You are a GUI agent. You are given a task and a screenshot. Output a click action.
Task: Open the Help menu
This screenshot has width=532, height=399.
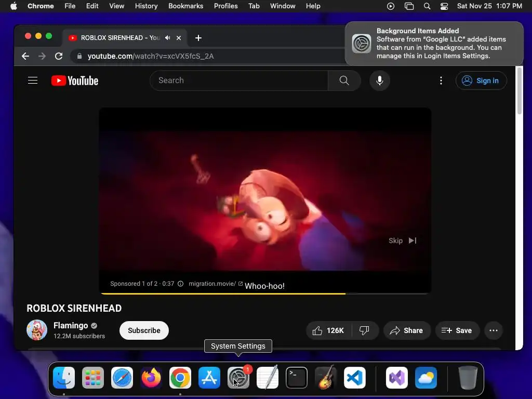coord(313,6)
